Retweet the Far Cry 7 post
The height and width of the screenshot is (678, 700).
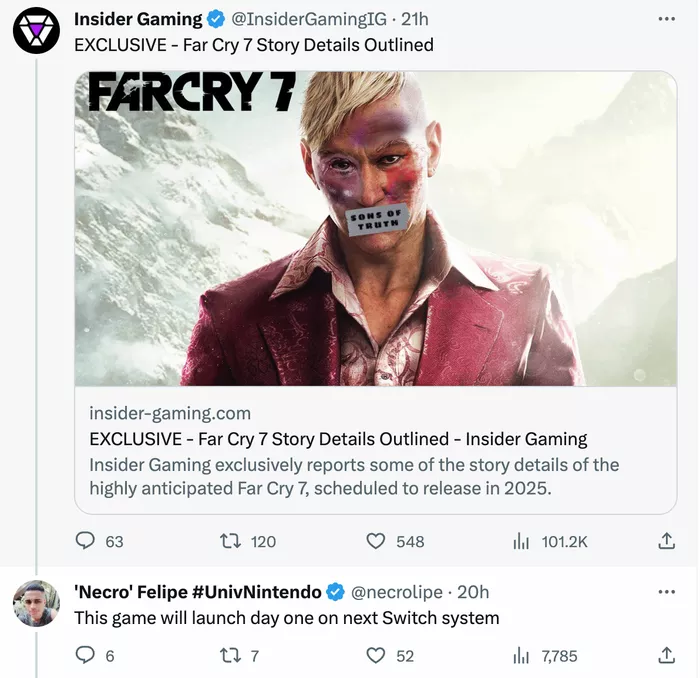[232, 541]
